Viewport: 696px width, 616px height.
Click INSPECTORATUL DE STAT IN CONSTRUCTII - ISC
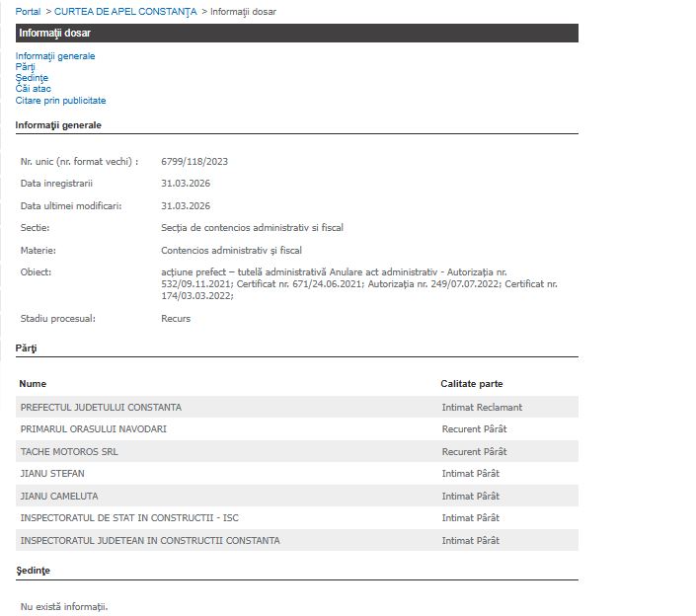[x=129, y=518]
